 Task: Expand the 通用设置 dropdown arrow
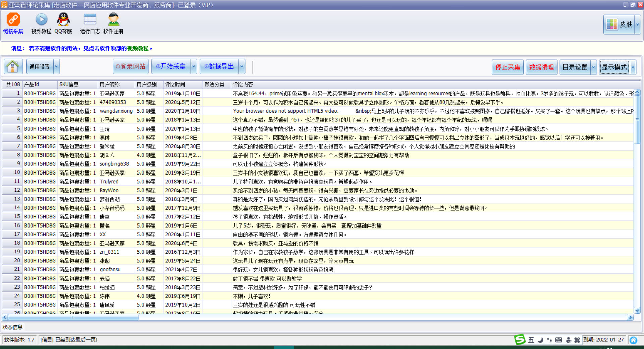(x=56, y=66)
